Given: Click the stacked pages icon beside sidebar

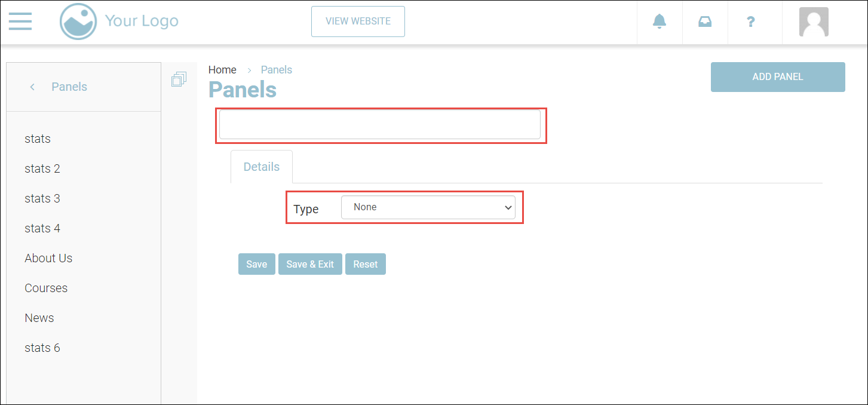Looking at the screenshot, I should 179,79.
